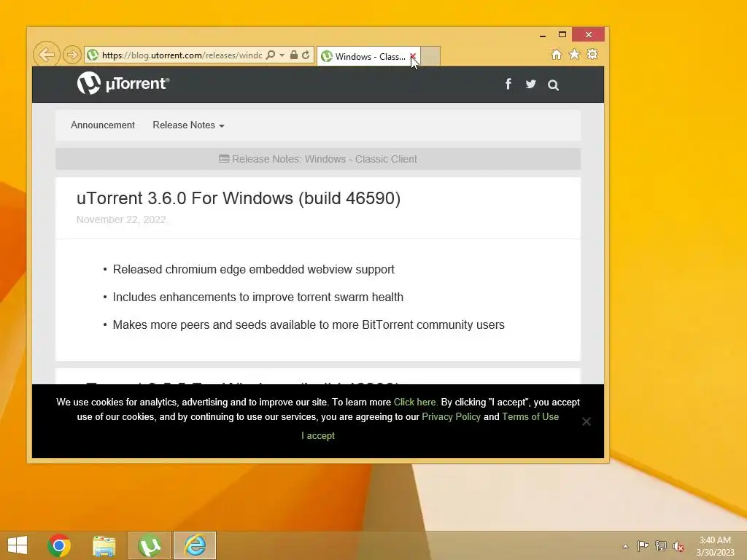747x560 pixels.
Task: Follow the "Click here." link in the cookie banner
Action: tap(415, 402)
